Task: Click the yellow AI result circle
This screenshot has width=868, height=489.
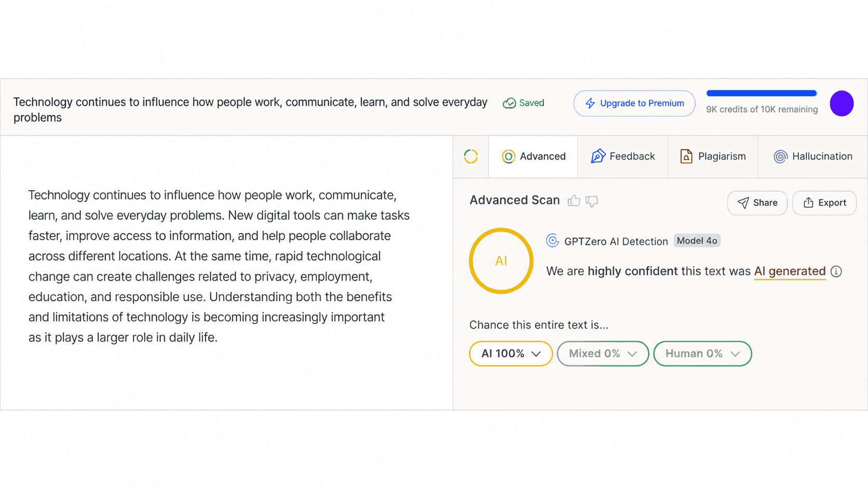Action: click(x=501, y=261)
